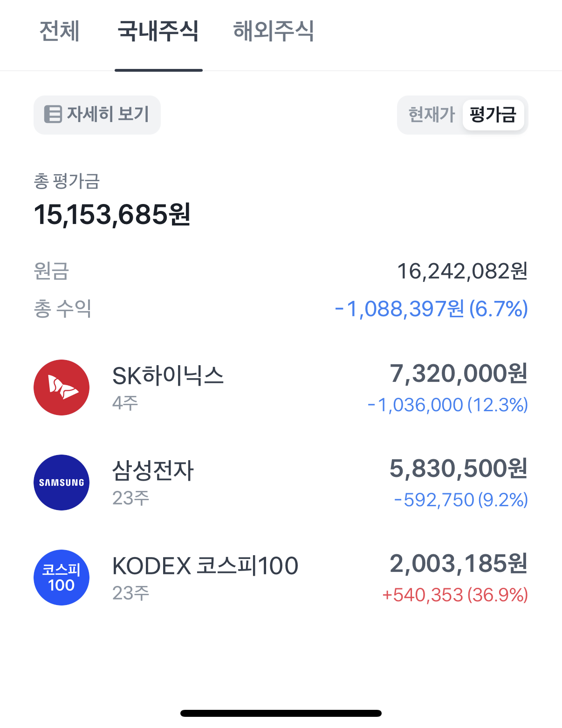Open the KODEX 코스피100 holding name
The height and width of the screenshot is (728, 562).
coord(206,565)
